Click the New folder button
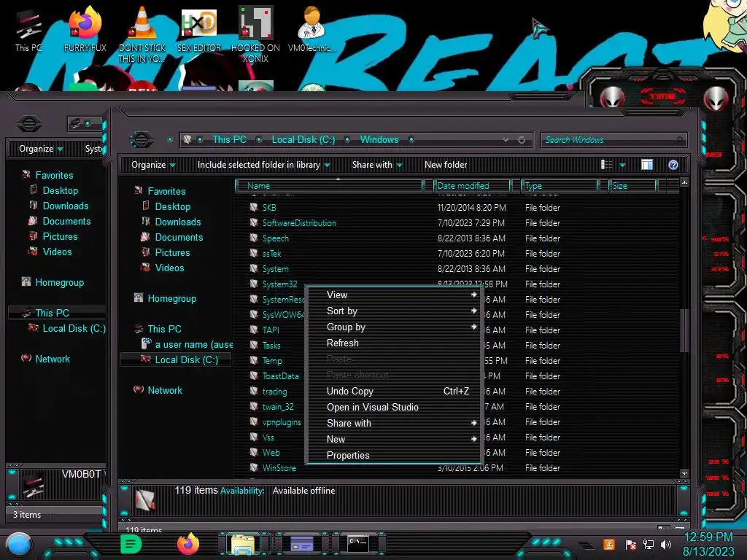Screen dimensions: 747x560 446,165
